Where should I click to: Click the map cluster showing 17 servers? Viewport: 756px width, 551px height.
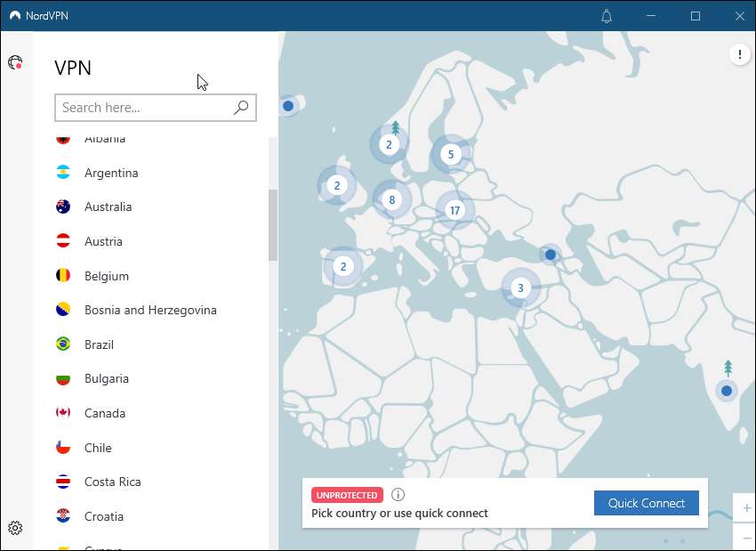pos(454,211)
